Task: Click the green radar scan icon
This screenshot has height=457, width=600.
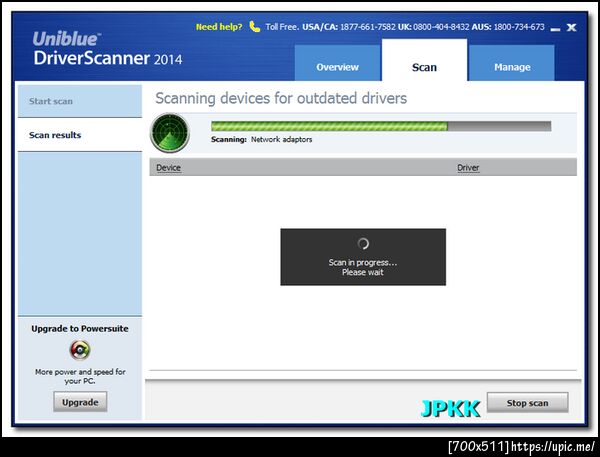Action: [x=170, y=132]
